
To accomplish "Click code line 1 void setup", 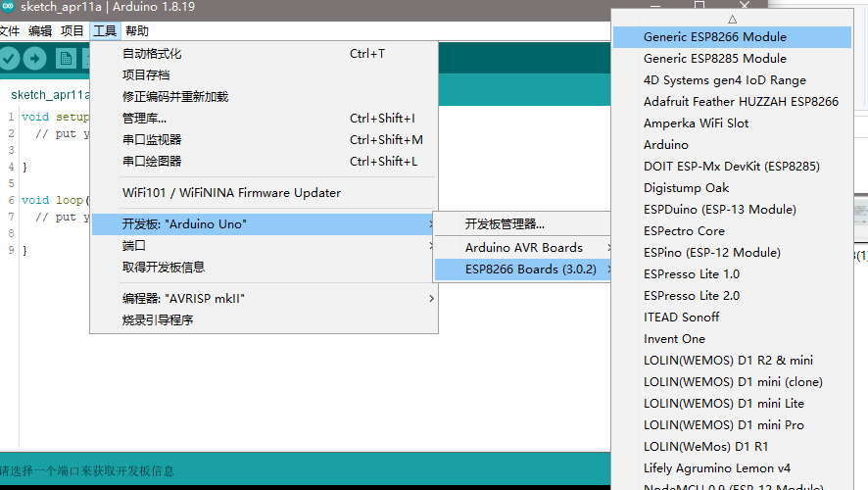I will coord(56,118).
